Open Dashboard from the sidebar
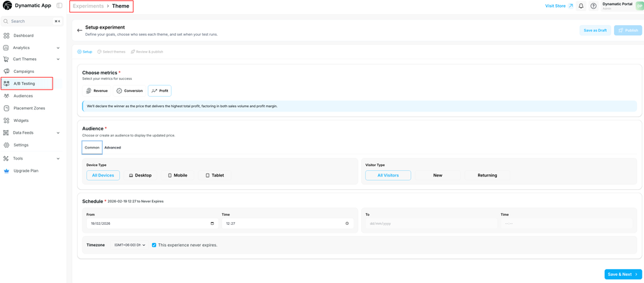644x283 pixels. click(23, 36)
